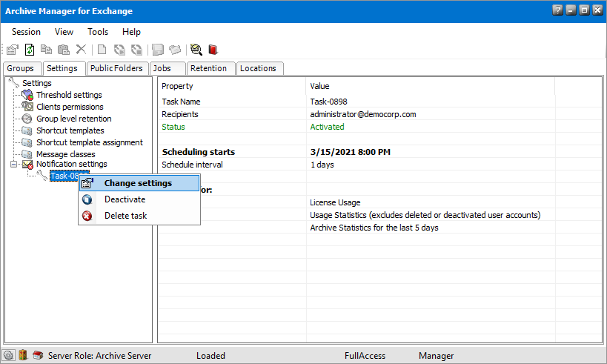Click the properties toolbar icon
Screen dimensions: 607x364
point(13,50)
